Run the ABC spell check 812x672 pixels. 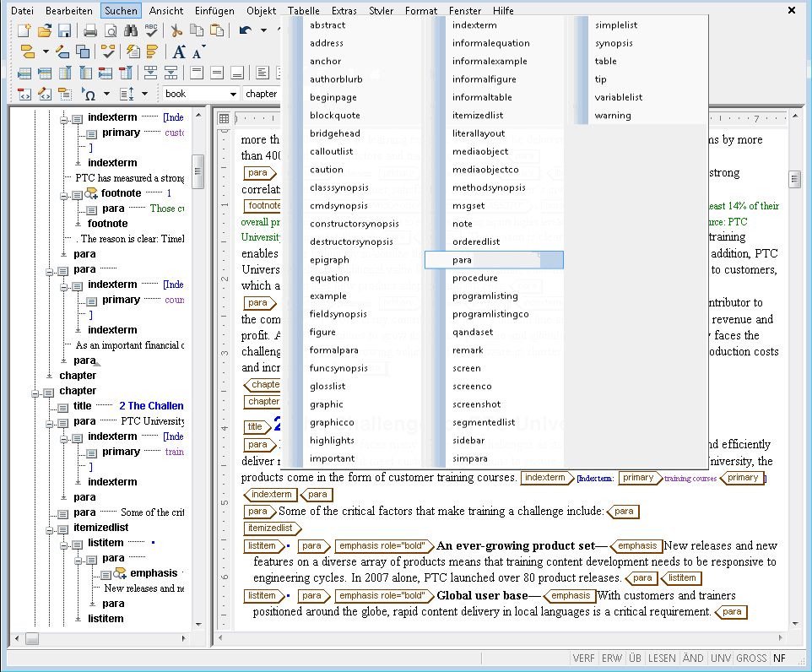click(x=151, y=30)
